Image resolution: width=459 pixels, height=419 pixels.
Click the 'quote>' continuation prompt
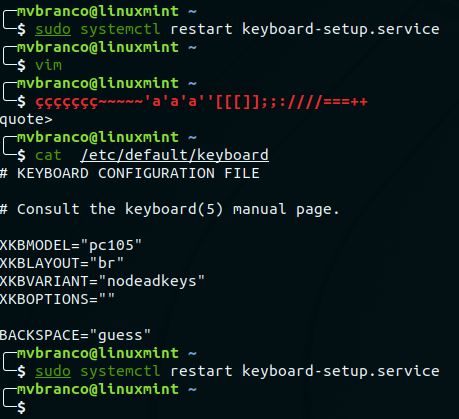pos(26,119)
